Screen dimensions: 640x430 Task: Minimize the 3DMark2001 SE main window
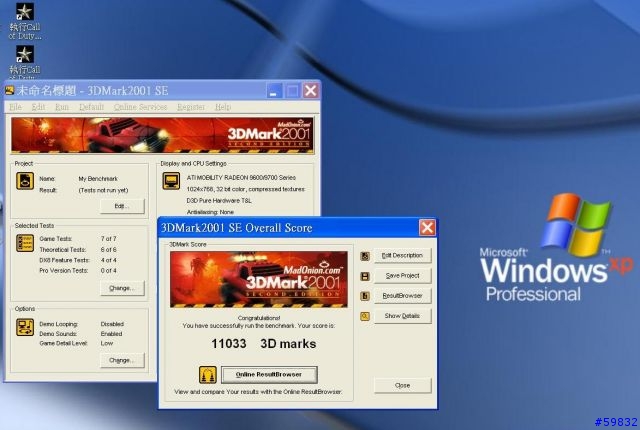point(274,91)
